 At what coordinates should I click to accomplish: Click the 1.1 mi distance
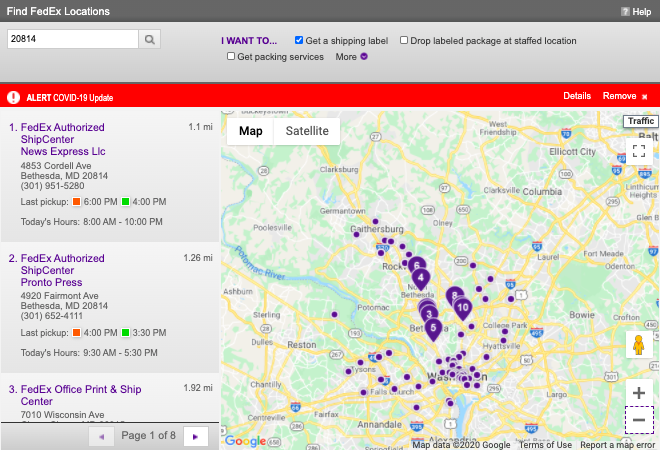200,127
